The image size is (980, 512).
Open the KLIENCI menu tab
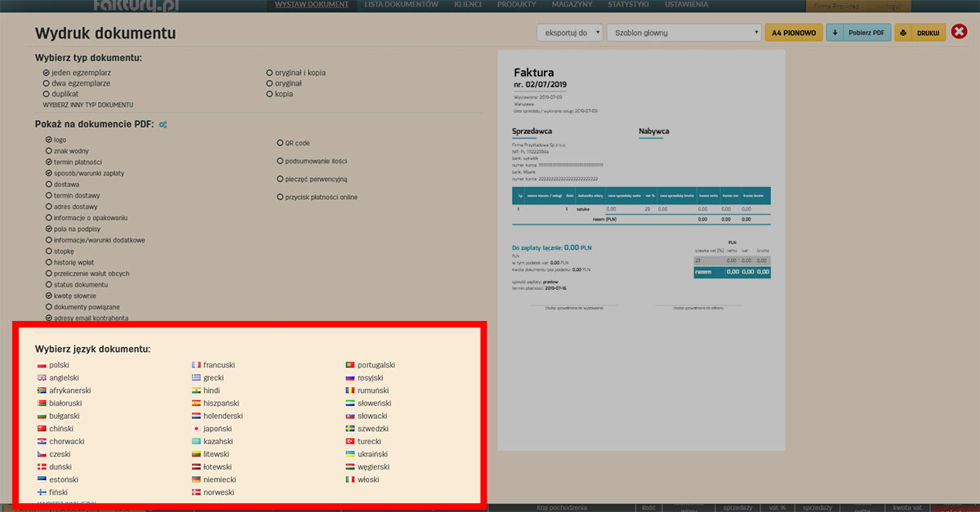(x=467, y=5)
